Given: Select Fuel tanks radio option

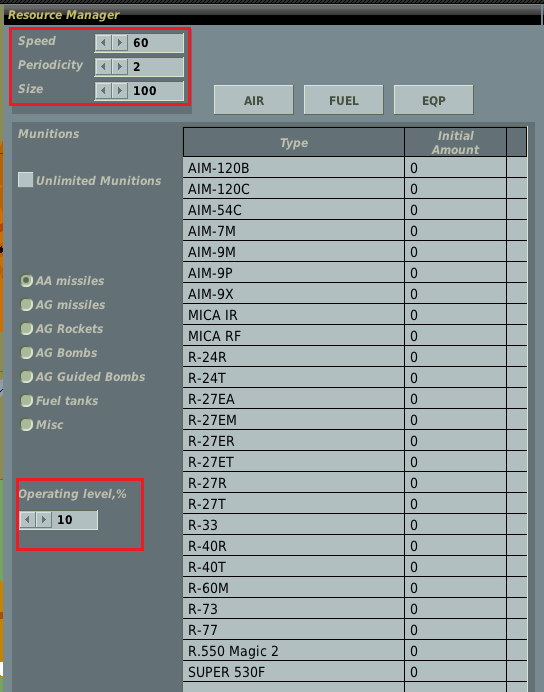Looking at the screenshot, I should (26, 401).
